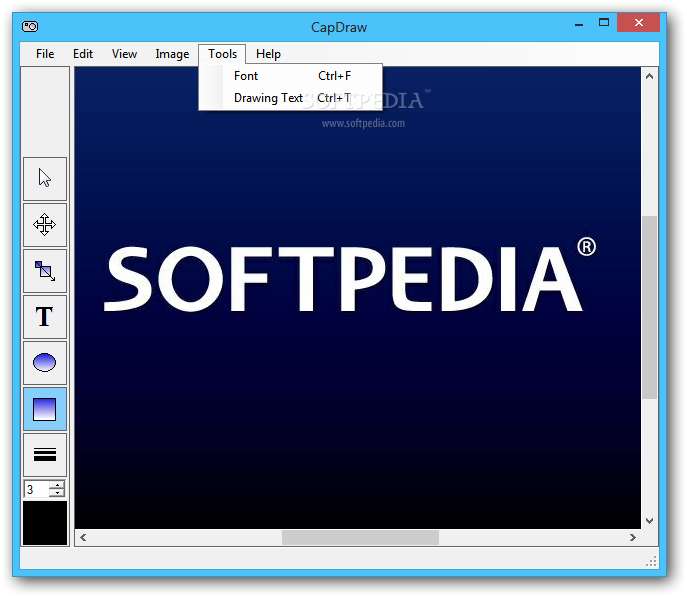Viewport: 687px width, 597px height.
Task: Choose Drawing Text from the Tools menu
Action: [x=291, y=98]
